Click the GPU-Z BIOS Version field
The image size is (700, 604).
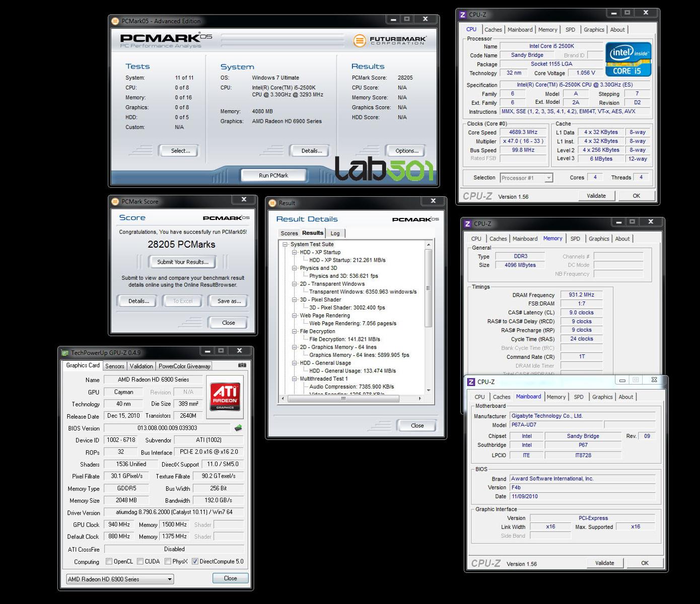coord(167,428)
